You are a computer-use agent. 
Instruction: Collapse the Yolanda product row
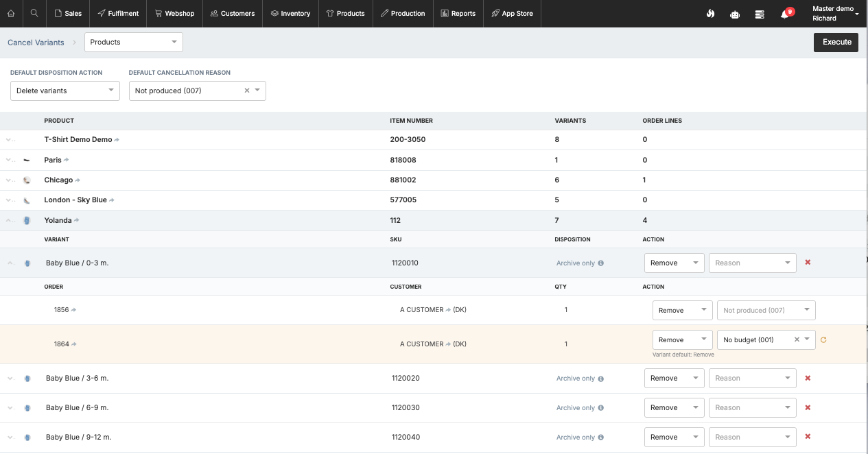(x=10, y=220)
